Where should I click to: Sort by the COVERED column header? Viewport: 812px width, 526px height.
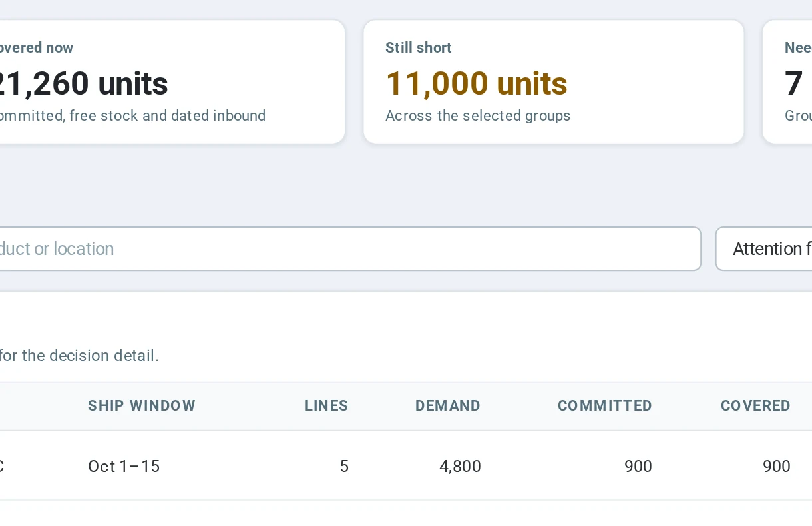756,406
